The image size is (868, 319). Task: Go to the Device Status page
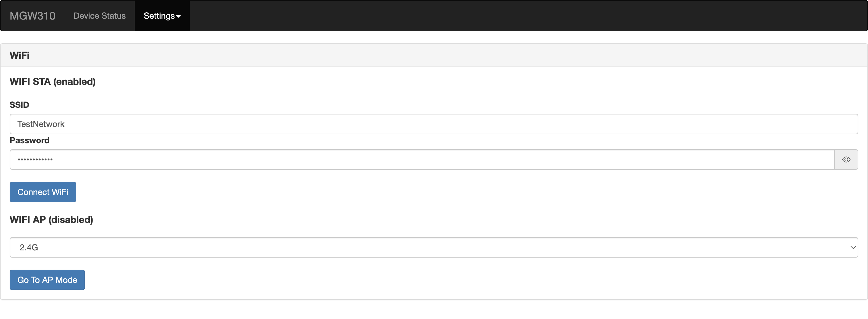pos(99,16)
